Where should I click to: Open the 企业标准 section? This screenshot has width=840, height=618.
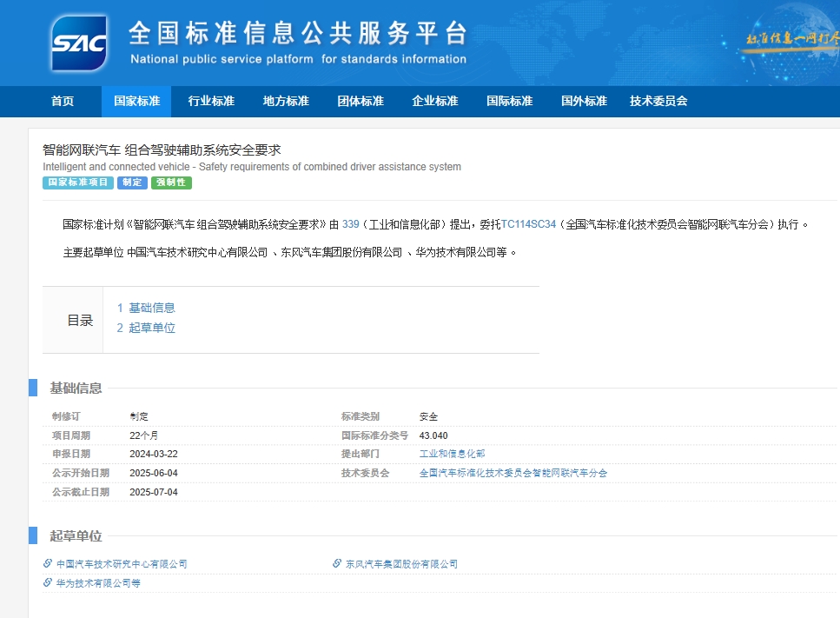pos(435,101)
